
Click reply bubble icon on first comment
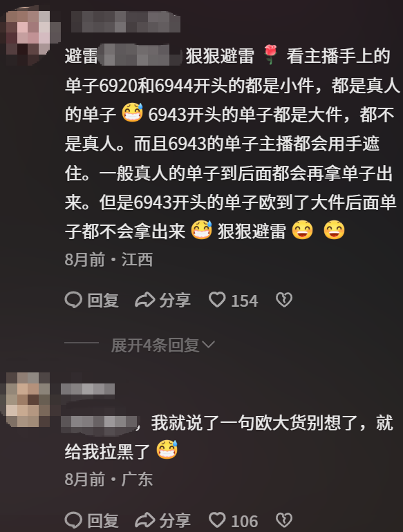[73, 300]
